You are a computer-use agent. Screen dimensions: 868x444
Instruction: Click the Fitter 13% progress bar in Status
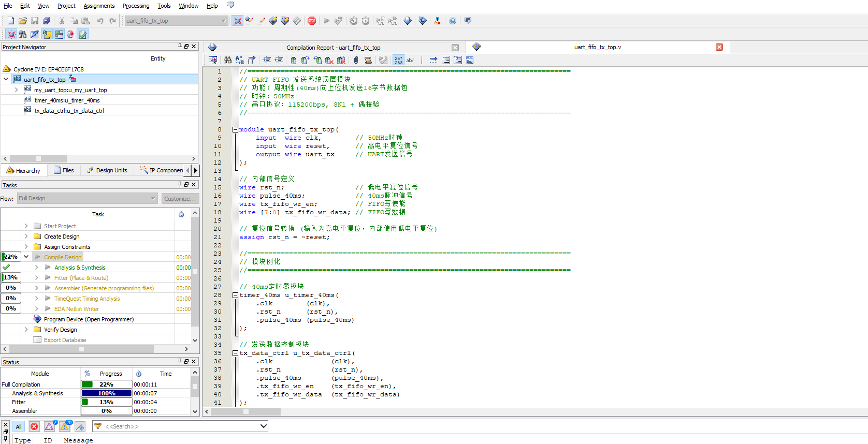pos(107,402)
